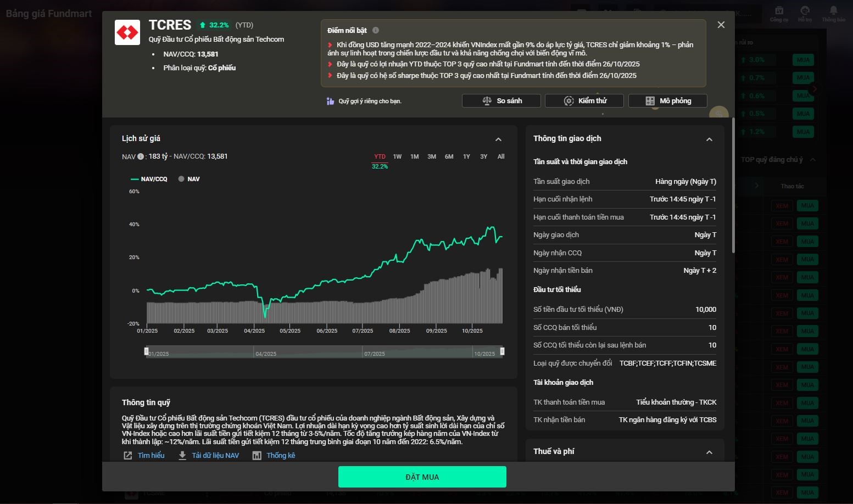Click the right handle of chart range slider
The width and height of the screenshot is (853, 504).
[502, 351]
